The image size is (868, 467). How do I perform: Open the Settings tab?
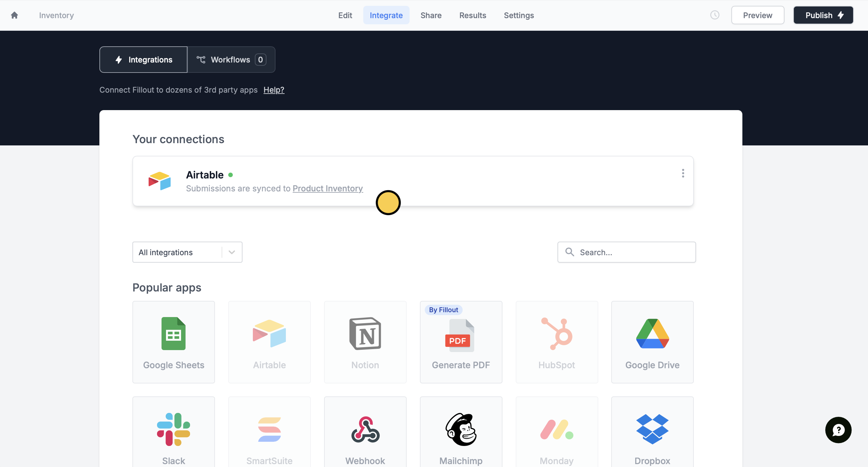[x=519, y=15]
